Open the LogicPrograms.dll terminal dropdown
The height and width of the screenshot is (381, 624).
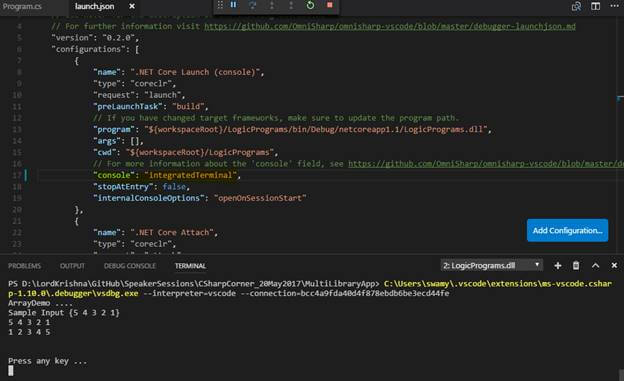tap(491, 265)
